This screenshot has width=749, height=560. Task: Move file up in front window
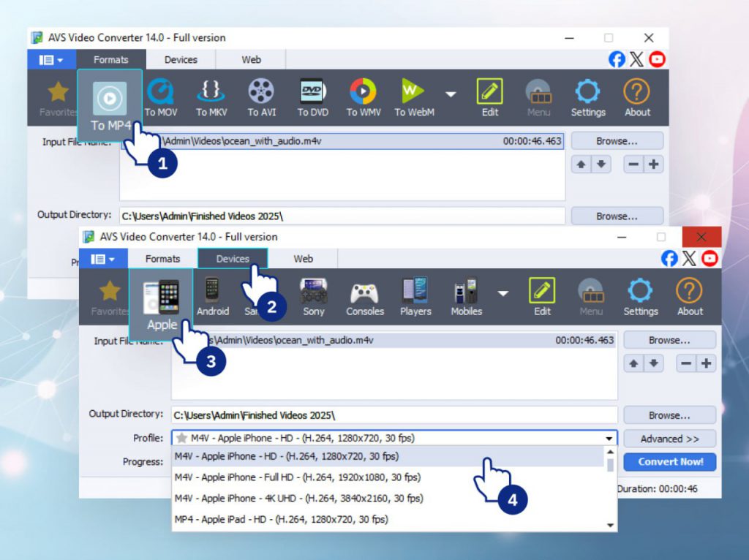point(634,363)
